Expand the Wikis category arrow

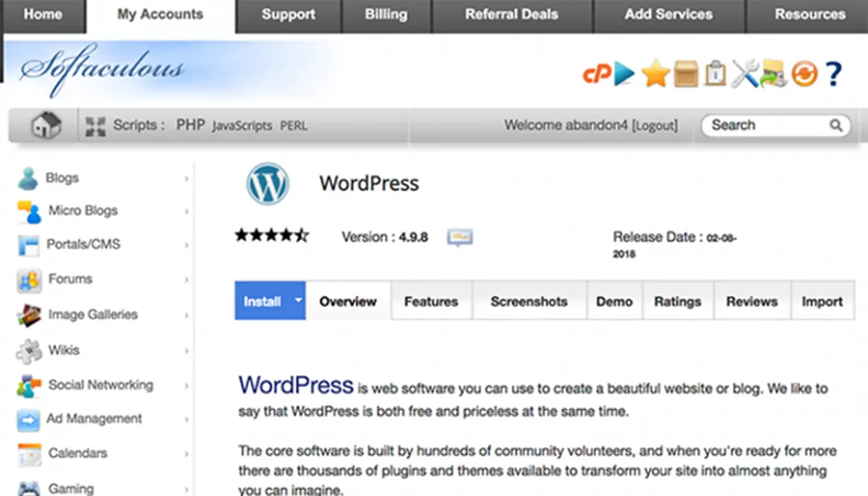(187, 351)
